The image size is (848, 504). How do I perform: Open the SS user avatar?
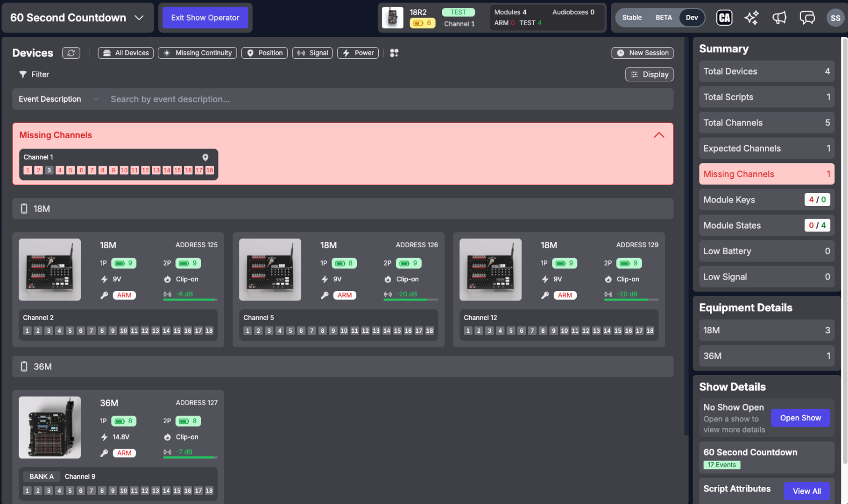(x=835, y=18)
